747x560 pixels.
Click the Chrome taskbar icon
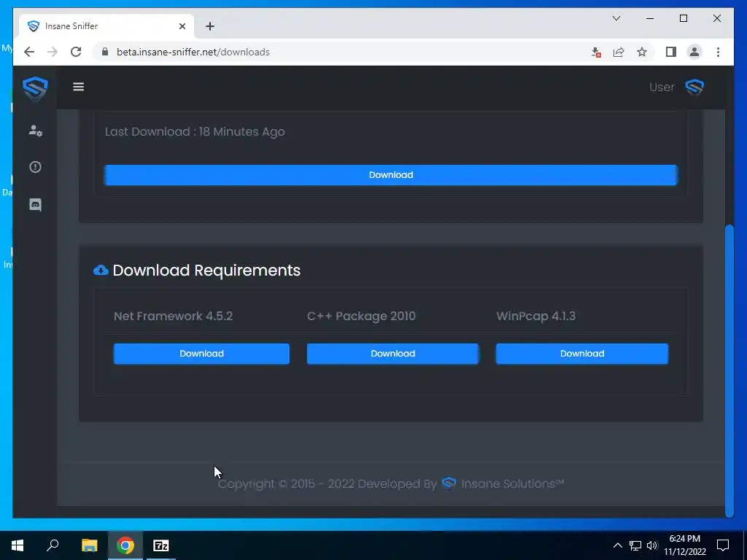(125, 545)
